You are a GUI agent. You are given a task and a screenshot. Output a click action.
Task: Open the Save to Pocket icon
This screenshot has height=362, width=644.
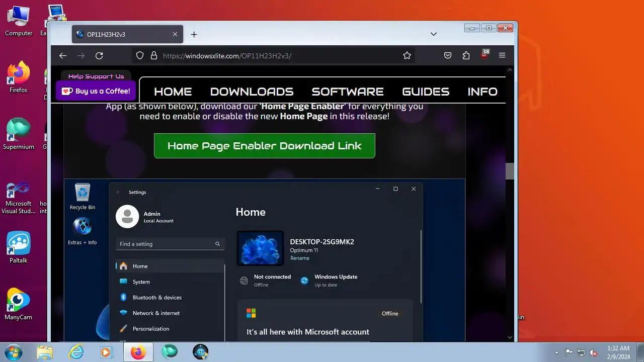pyautogui.click(x=448, y=56)
